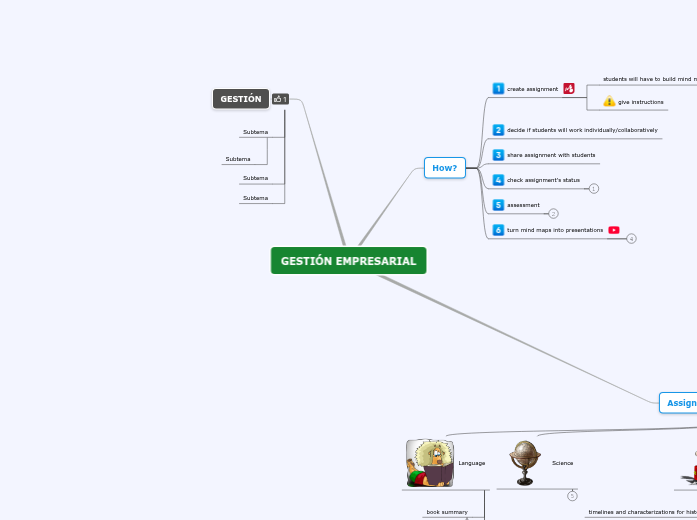Viewport: 697px width, 520px height.
Task: Select the last Subtema under GESTIÓN
Action: [x=256, y=198]
